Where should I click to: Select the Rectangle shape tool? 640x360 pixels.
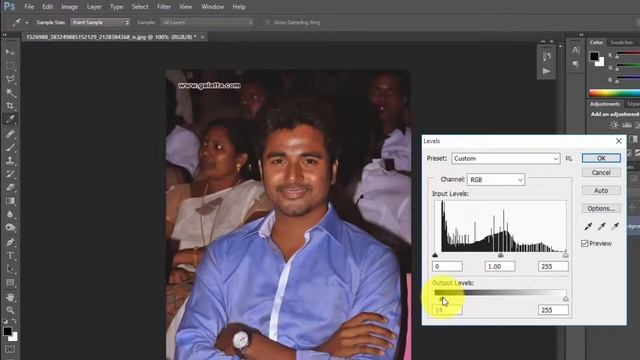pyautogui.click(x=10, y=282)
